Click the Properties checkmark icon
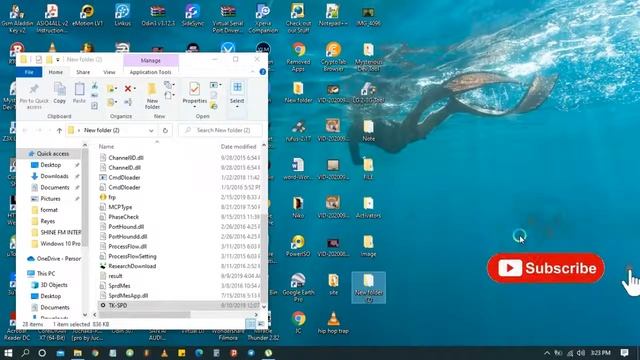The height and width of the screenshot is (360, 640). pyautogui.click(x=195, y=89)
